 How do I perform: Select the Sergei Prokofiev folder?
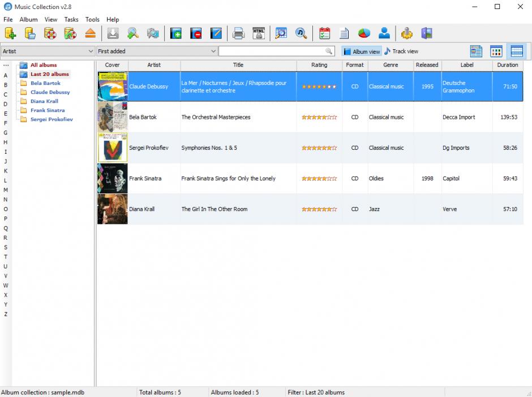pos(52,119)
